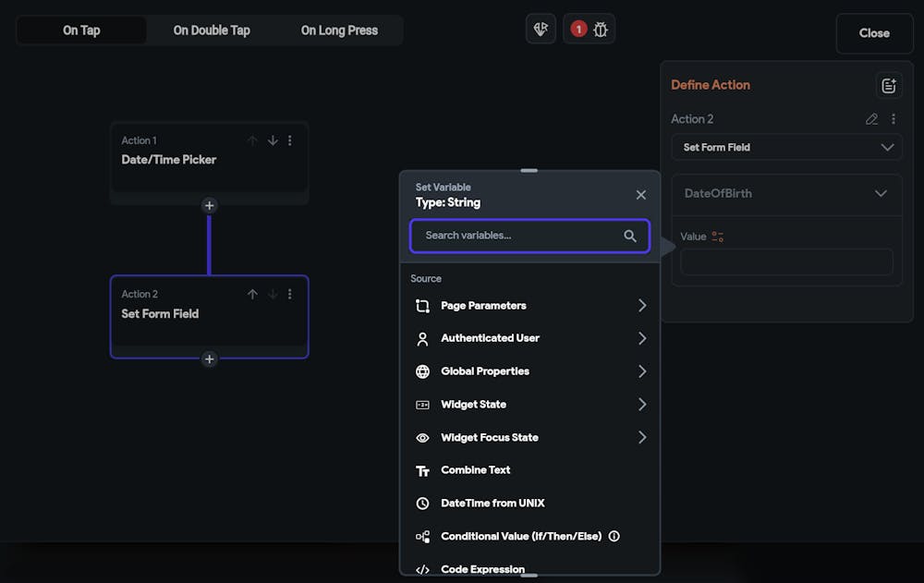Move Action 2 up with arrow icon
The height and width of the screenshot is (583, 924).
tap(252, 294)
